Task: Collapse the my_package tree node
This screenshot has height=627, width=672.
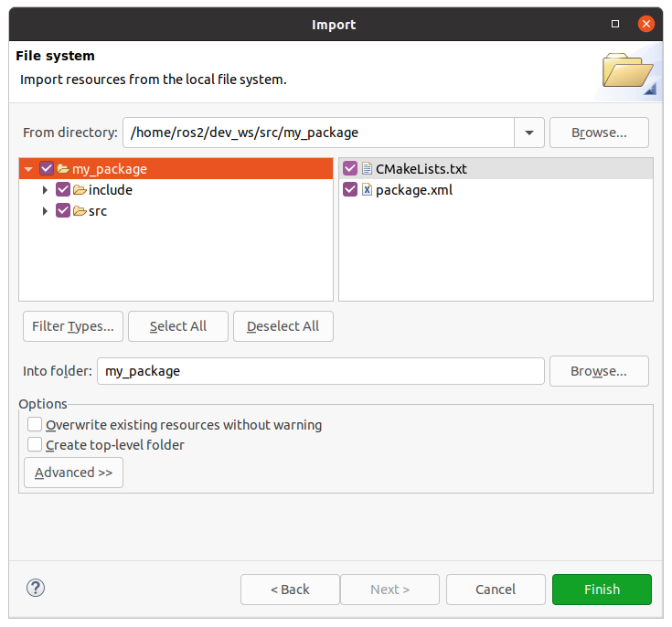Action: pyautogui.click(x=29, y=169)
